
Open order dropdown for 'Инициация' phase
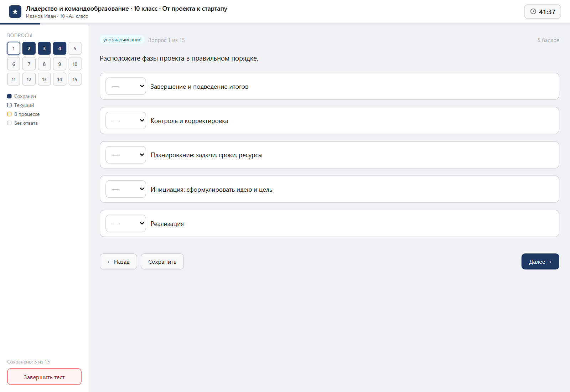point(126,189)
